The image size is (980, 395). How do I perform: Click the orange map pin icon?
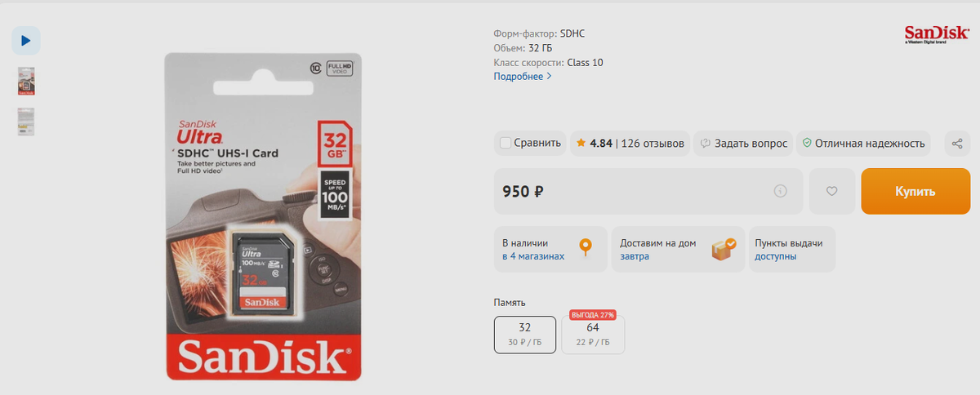(x=584, y=248)
